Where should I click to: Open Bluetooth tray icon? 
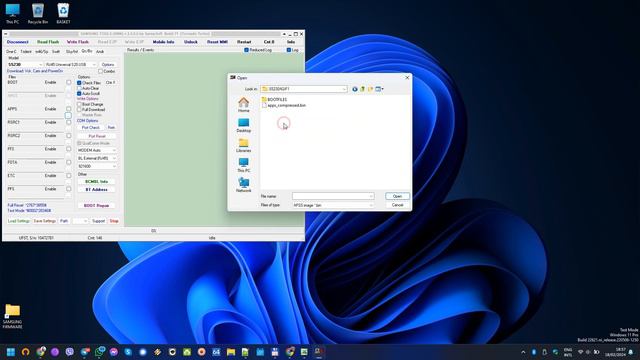tap(534, 352)
